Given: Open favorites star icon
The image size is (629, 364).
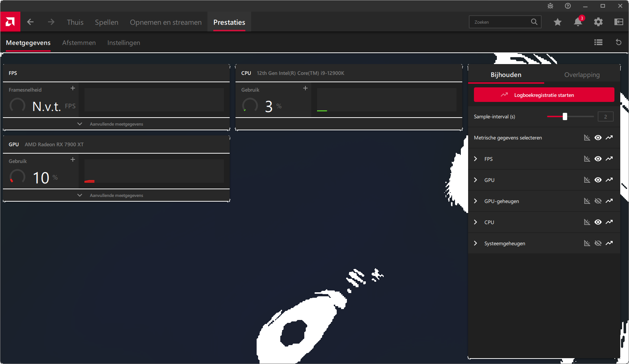Looking at the screenshot, I should click(x=557, y=22).
